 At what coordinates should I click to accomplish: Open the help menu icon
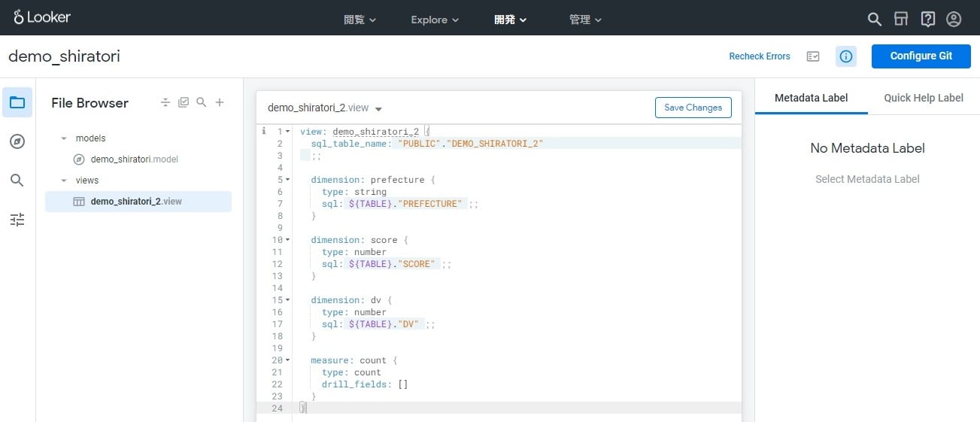tap(927, 20)
